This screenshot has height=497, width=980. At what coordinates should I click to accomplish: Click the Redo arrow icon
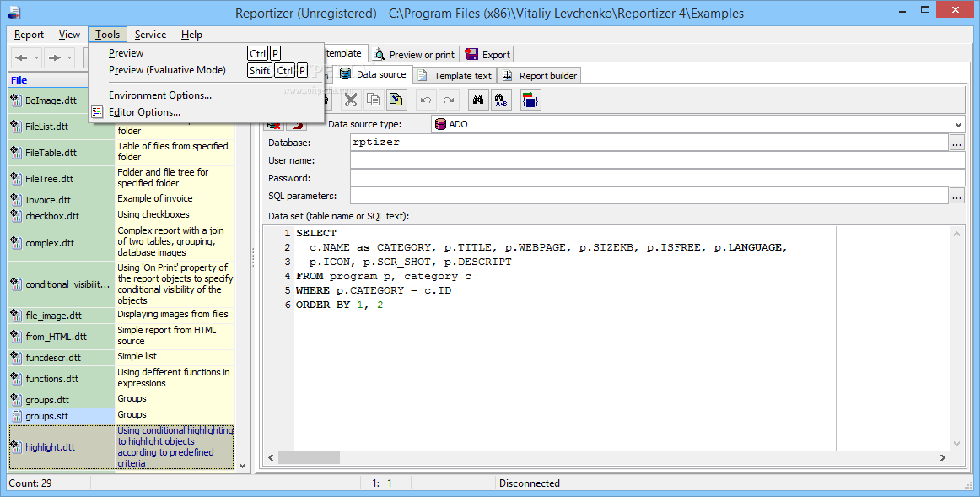449,100
